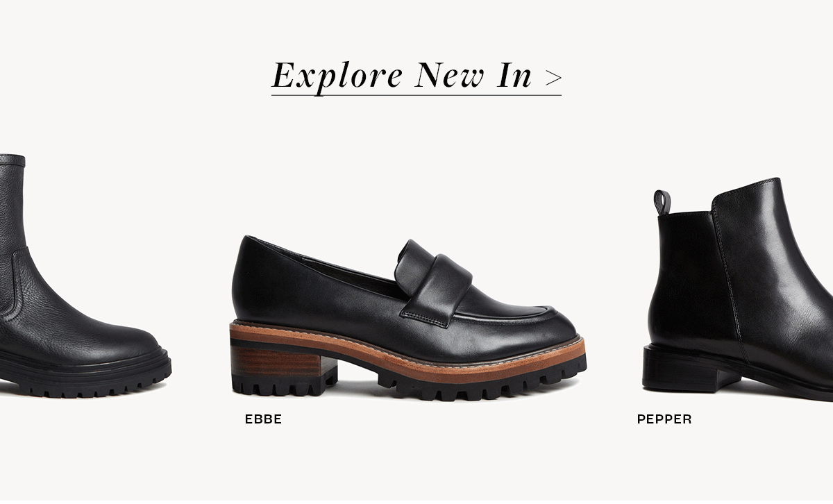Screen dimensions: 833x504
Task: Click the penny strap on the loafer
Action: click(433, 278)
